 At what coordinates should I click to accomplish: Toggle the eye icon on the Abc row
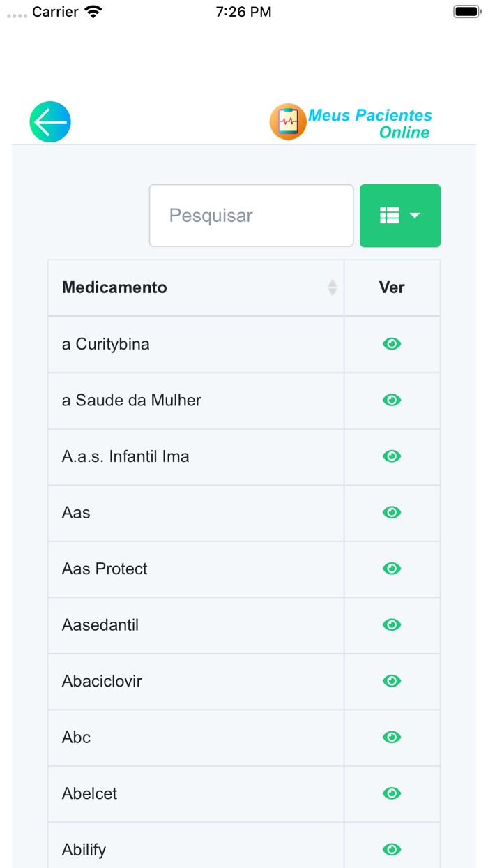(x=392, y=738)
